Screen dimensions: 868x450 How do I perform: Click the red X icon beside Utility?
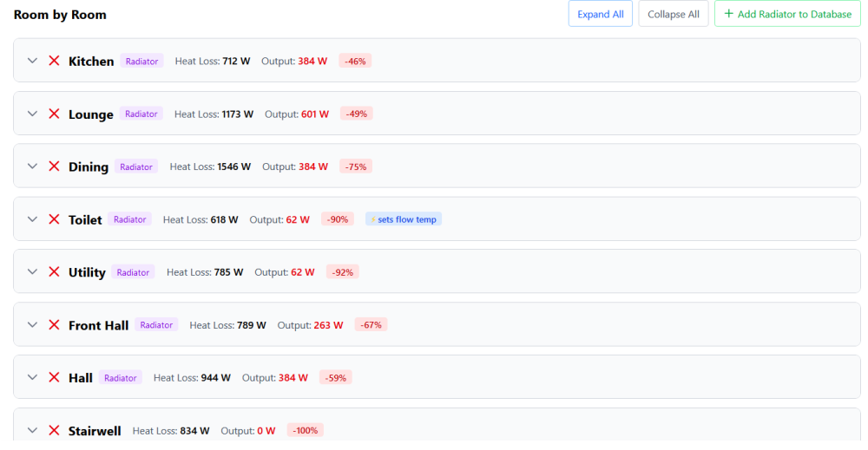54,272
